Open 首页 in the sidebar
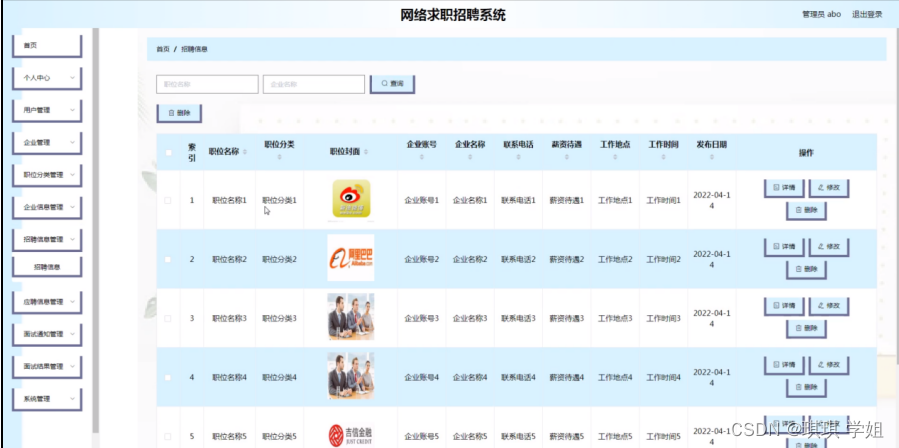 (x=47, y=45)
